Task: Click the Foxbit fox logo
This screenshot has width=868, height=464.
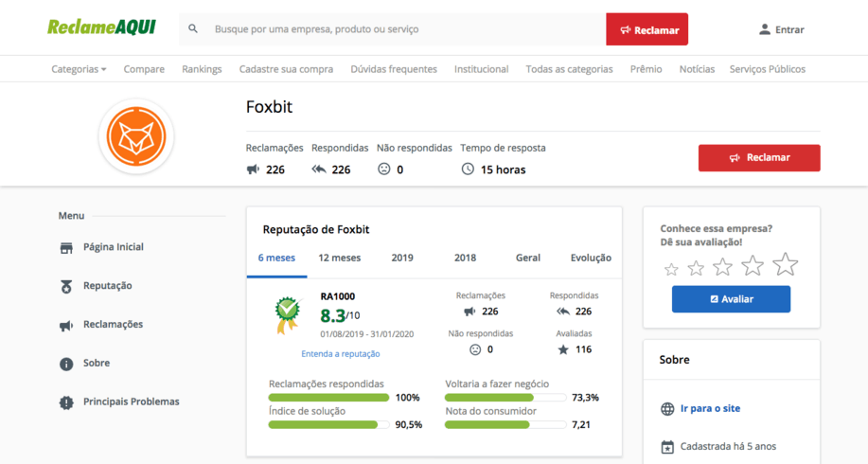Action: pos(136,136)
